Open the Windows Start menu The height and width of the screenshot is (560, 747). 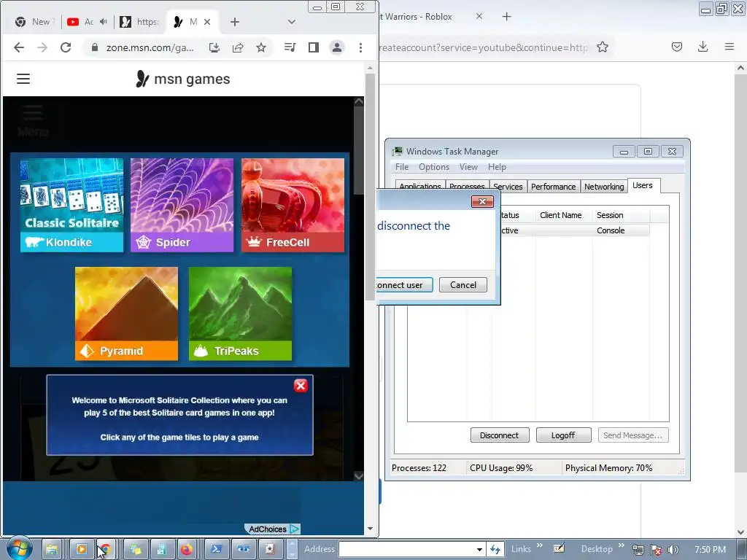pos(20,548)
